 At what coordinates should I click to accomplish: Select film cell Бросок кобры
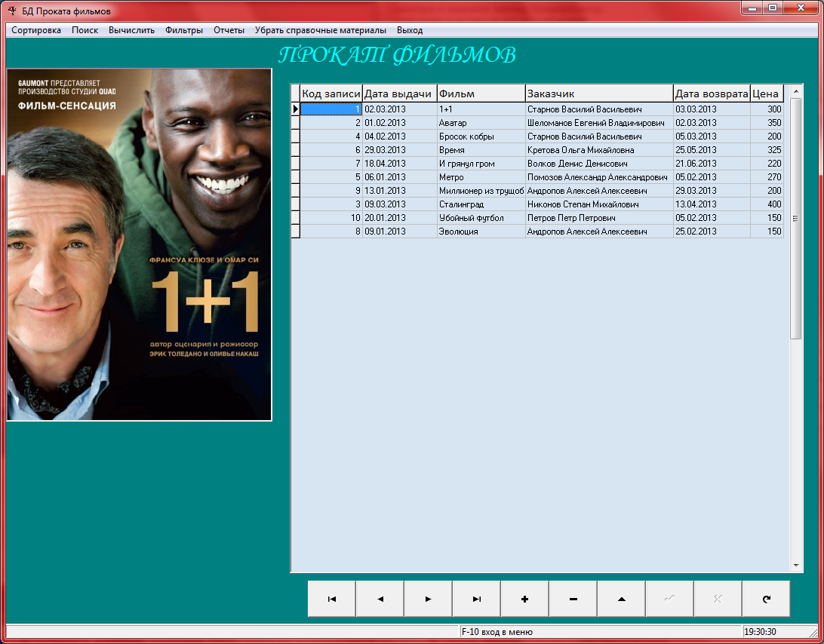[481, 136]
